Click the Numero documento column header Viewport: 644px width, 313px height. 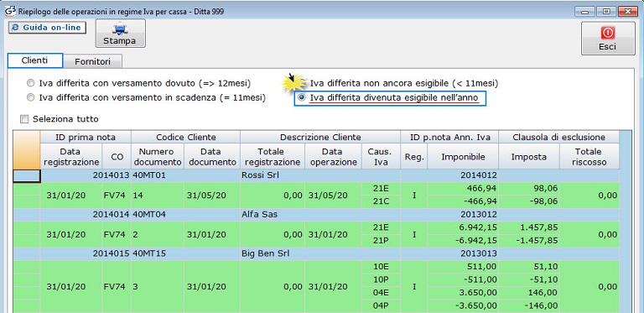pos(158,156)
